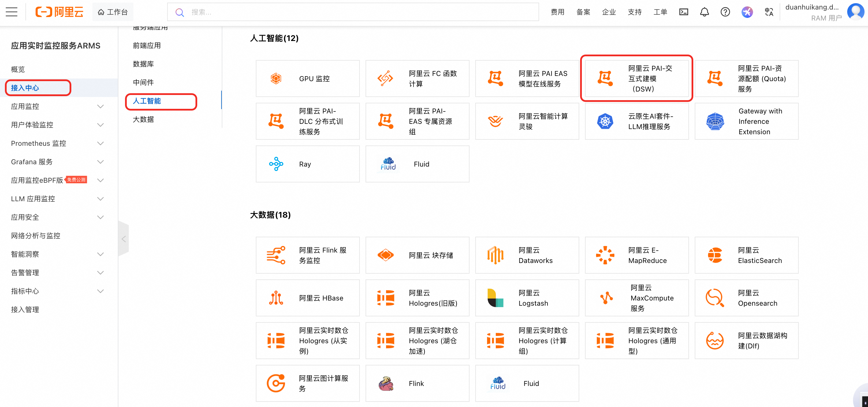Click the help question mark icon
This screenshot has height=407, width=868.
(x=725, y=12)
